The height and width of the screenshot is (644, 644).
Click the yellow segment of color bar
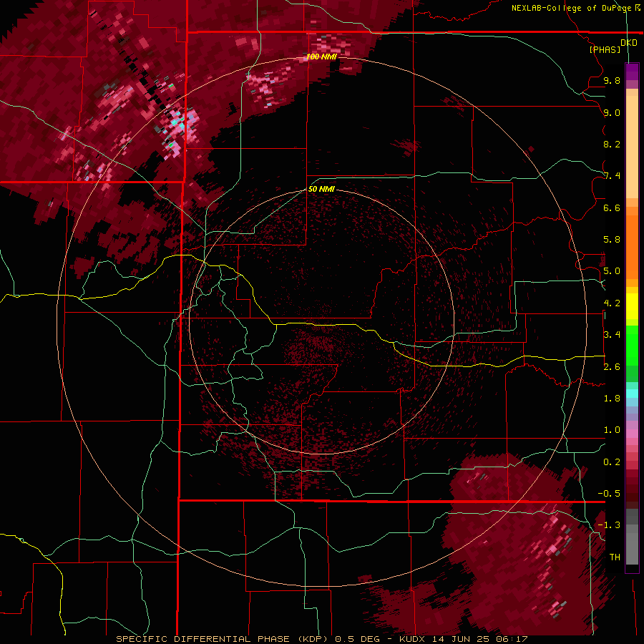click(632, 306)
